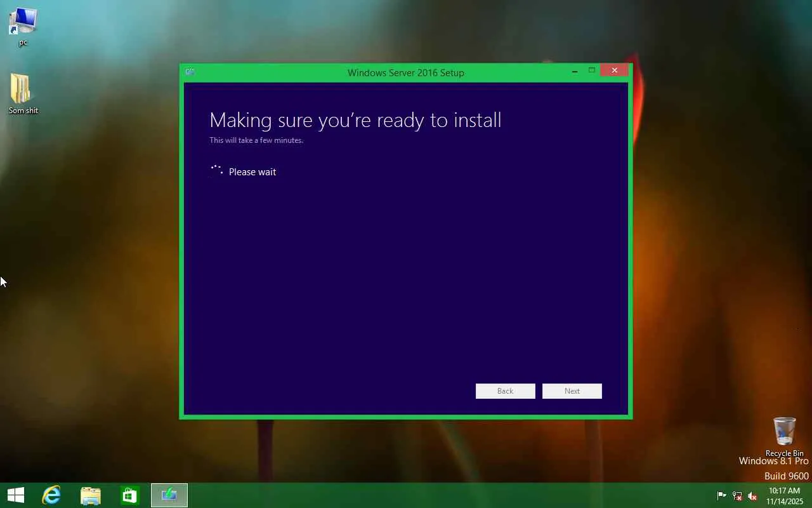Minimize the Windows Server 2016 Setup window

pyautogui.click(x=575, y=70)
